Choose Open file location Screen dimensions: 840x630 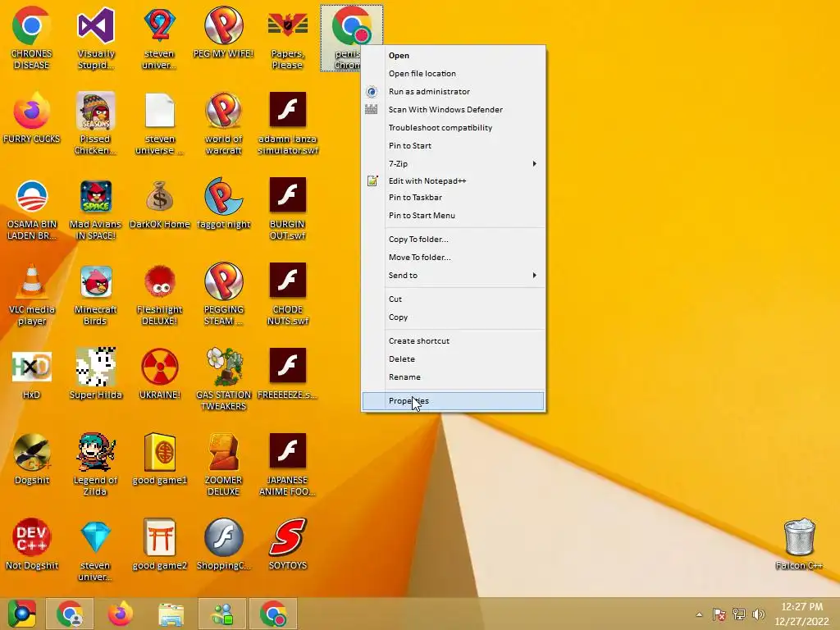pos(453,73)
